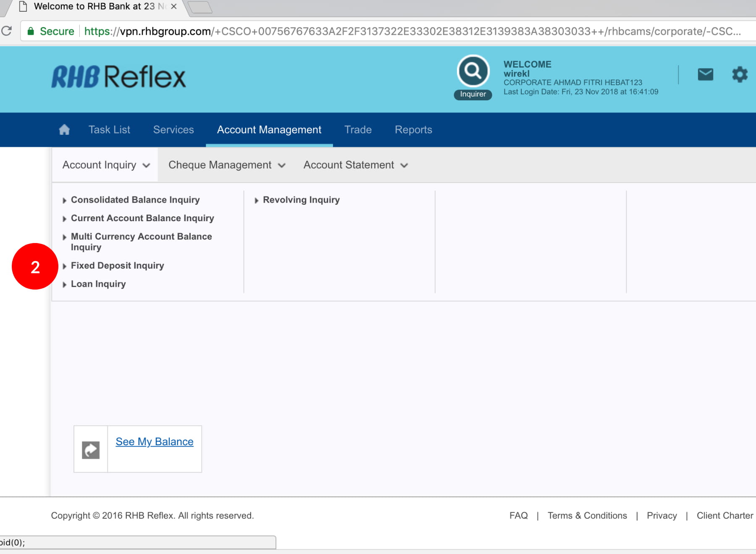Open the Reports menu tab
The width and height of the screenshot is (756, 554).
point(413,130)
